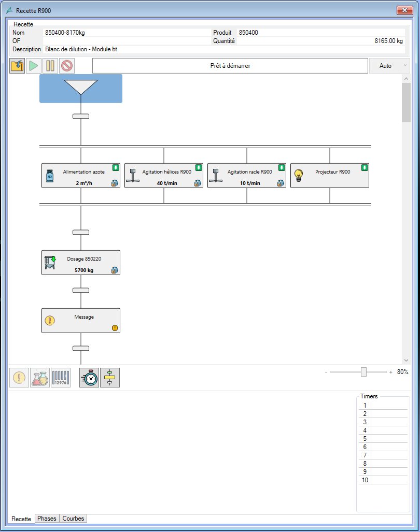The width and height of the screenshot is (420, 532).
Task: Click the open recipe folder icon
Action: (x=17, y=66)
